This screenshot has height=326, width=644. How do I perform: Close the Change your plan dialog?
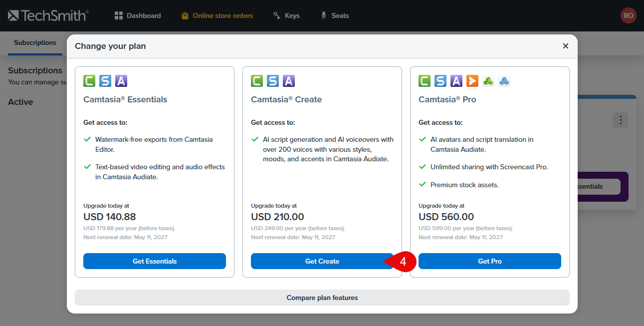point(566,46)
